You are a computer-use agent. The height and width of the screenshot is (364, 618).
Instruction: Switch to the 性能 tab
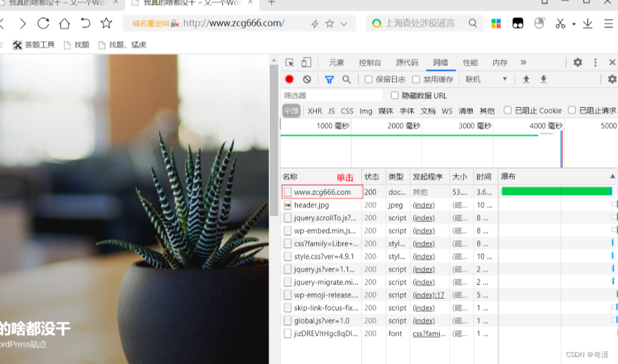470,63
